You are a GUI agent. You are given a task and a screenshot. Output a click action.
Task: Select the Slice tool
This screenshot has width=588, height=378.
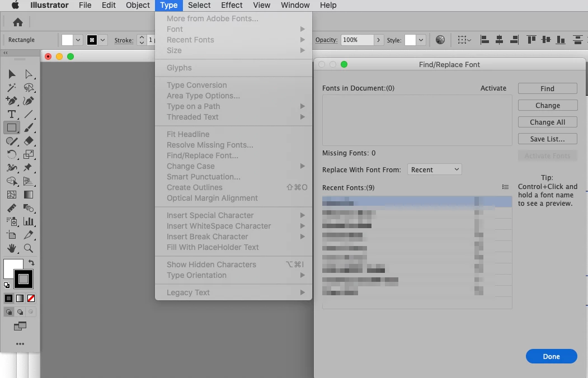pos(29,235)
